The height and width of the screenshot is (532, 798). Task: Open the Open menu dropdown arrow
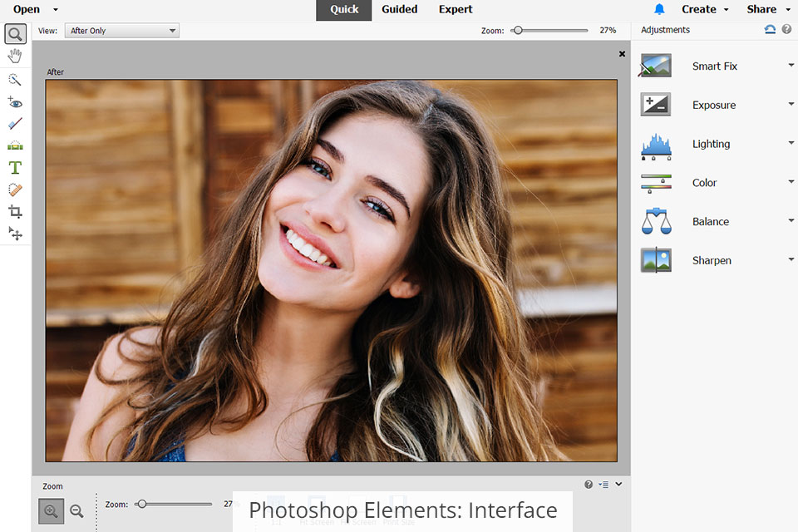56,10
